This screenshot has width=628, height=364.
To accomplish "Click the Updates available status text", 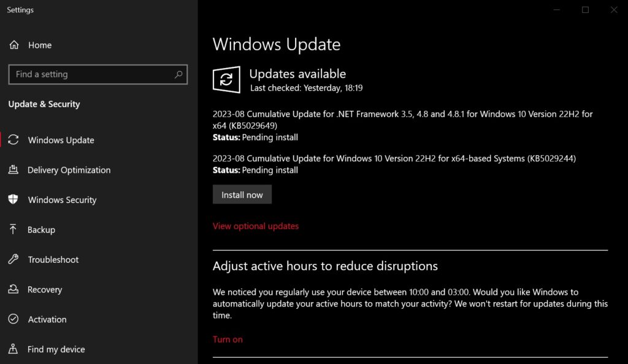I will [297, 74].
